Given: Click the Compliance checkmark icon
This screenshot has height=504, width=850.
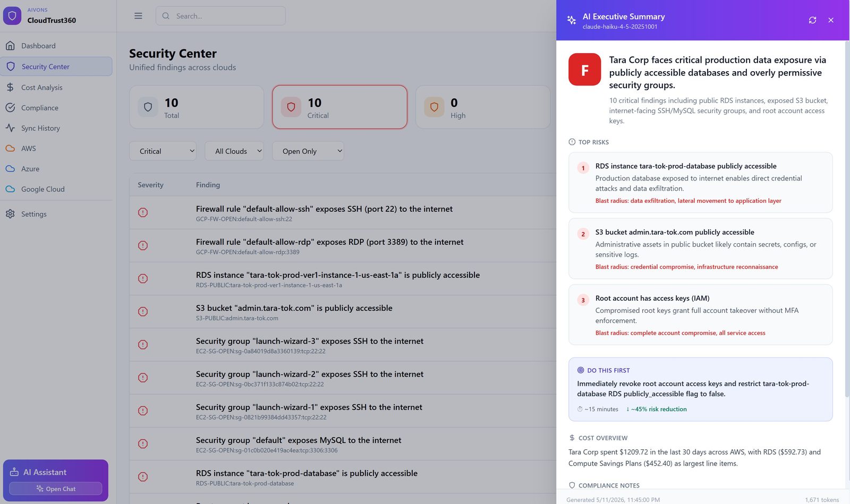Looking at the screenshot, I should click(x=10, y=107).
